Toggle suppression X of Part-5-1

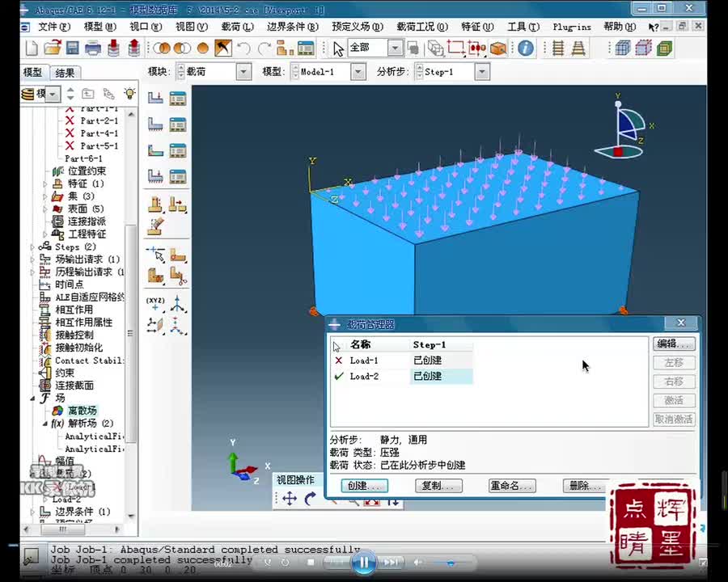tap(70, 145)
